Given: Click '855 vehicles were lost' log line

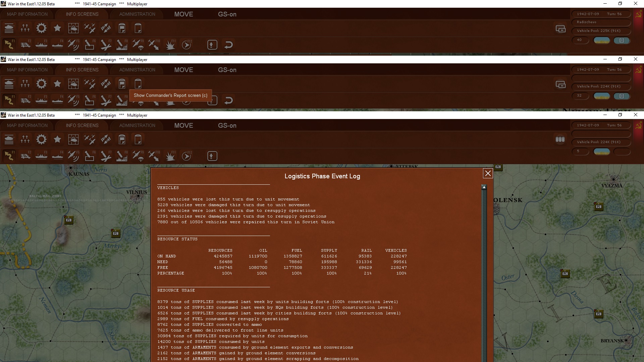Looking at the screenshot, I should [x=228, y=199].
